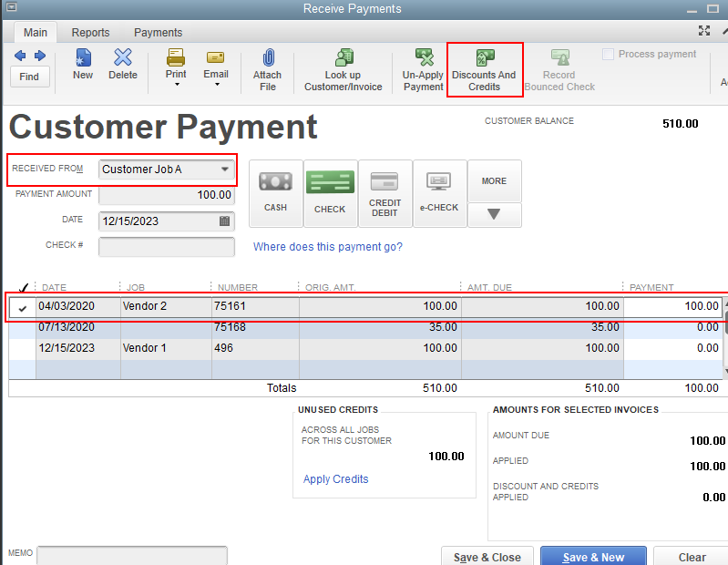728x565 pixels.
Task: Click the Number column header
Action: tap(238, 287)
